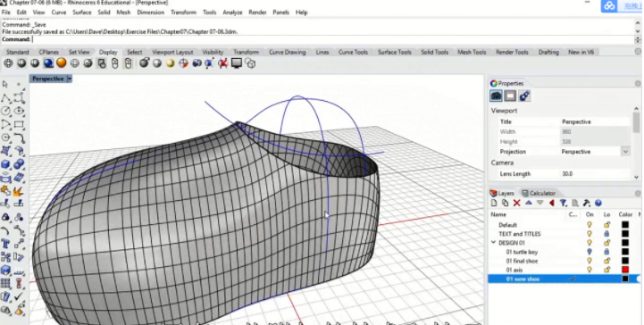Switch to the Curve Tools toolbar tab
644x325 pixels.
353,52
